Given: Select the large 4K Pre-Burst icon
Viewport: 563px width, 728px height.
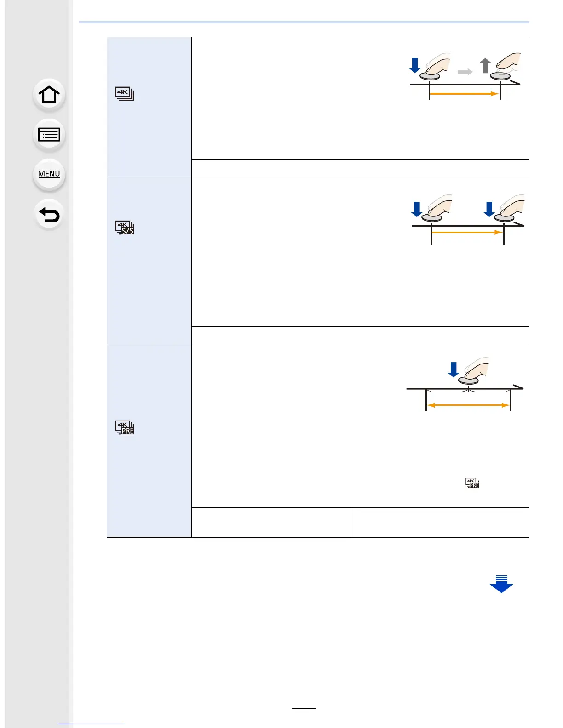Looking at the screenshot, I should [x=125, y=427].
